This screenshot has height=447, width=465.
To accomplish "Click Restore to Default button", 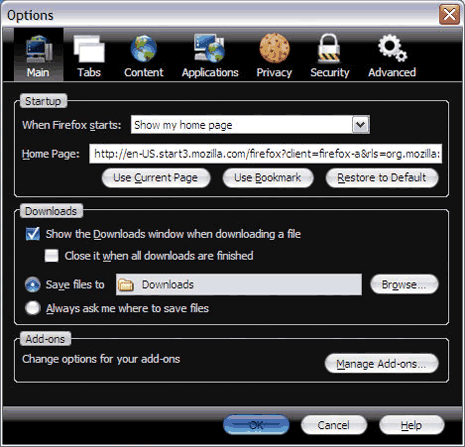I will point(382,178).
